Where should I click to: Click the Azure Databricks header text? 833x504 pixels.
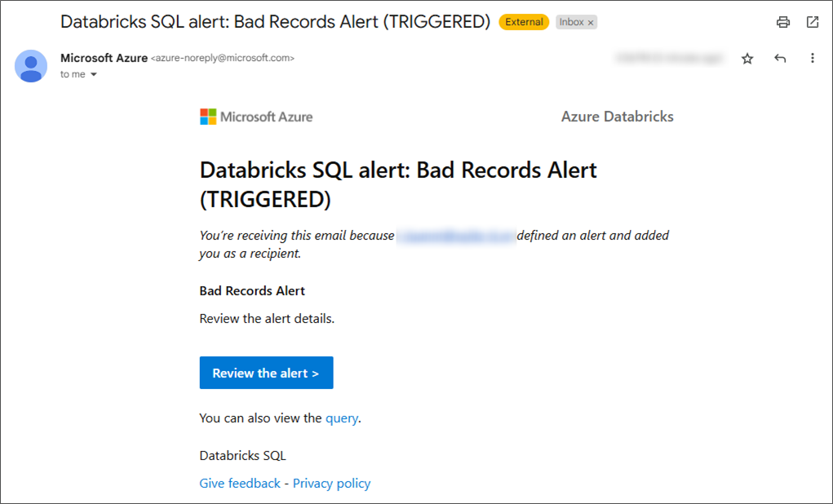pyautogui.click(x=617, y=117)
